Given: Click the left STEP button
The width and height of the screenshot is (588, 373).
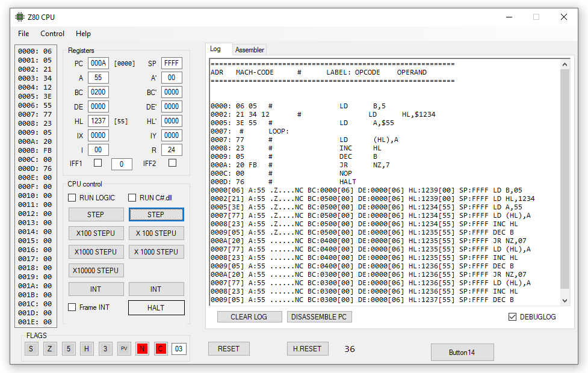Looking at the screenshot, I should point(96,214).
